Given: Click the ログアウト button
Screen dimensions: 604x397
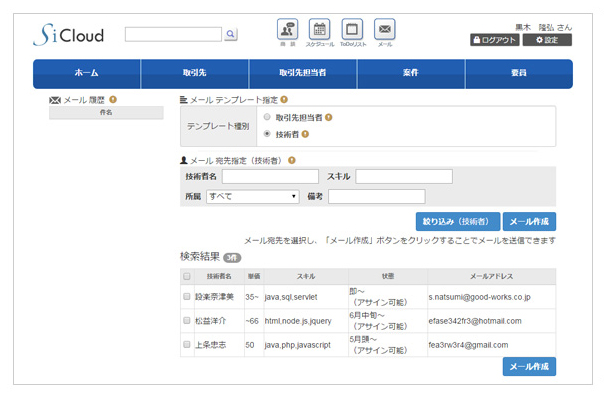Looking at the screenshot, I should pyautogui.click(x=495, y=40).
